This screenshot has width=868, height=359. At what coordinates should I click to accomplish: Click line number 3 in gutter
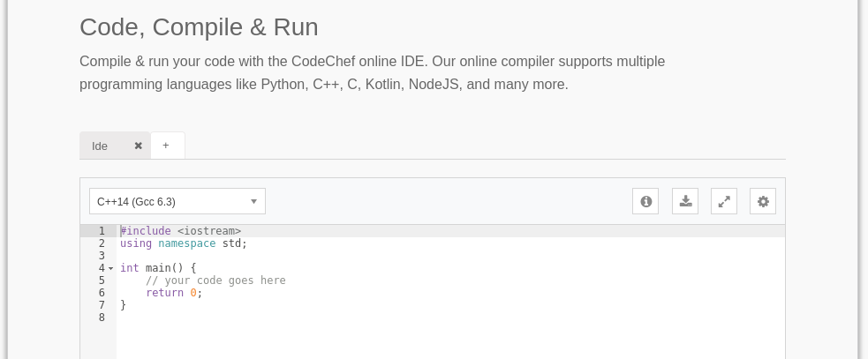point(102,256)
